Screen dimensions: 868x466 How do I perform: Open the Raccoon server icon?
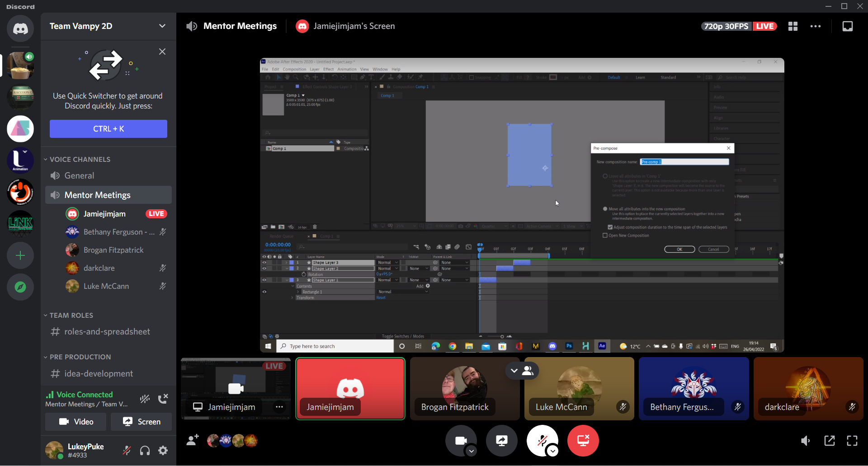20,97
